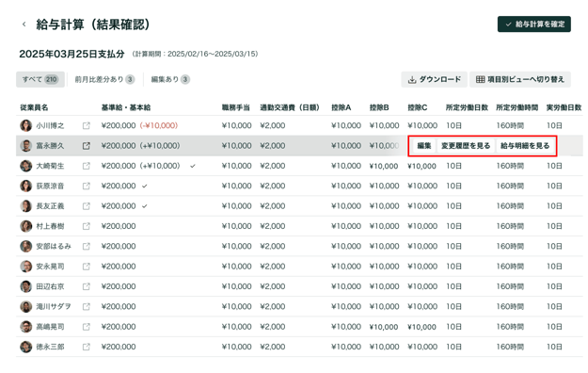Open 荻原涼音's external link icon
The image size is (588, 373).
pyautogui.click(x=87, y=186)
